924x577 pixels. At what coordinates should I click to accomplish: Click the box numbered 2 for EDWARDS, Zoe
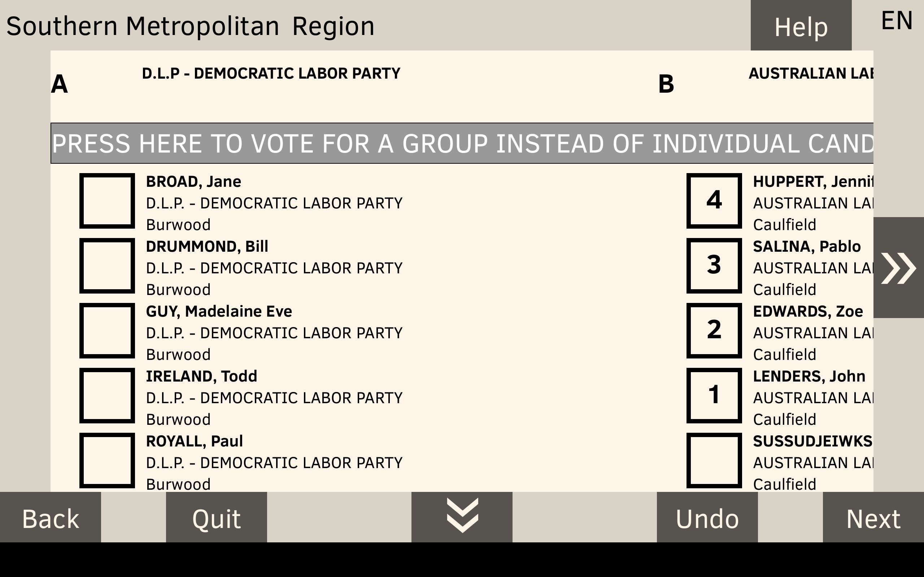click(714, 330)
